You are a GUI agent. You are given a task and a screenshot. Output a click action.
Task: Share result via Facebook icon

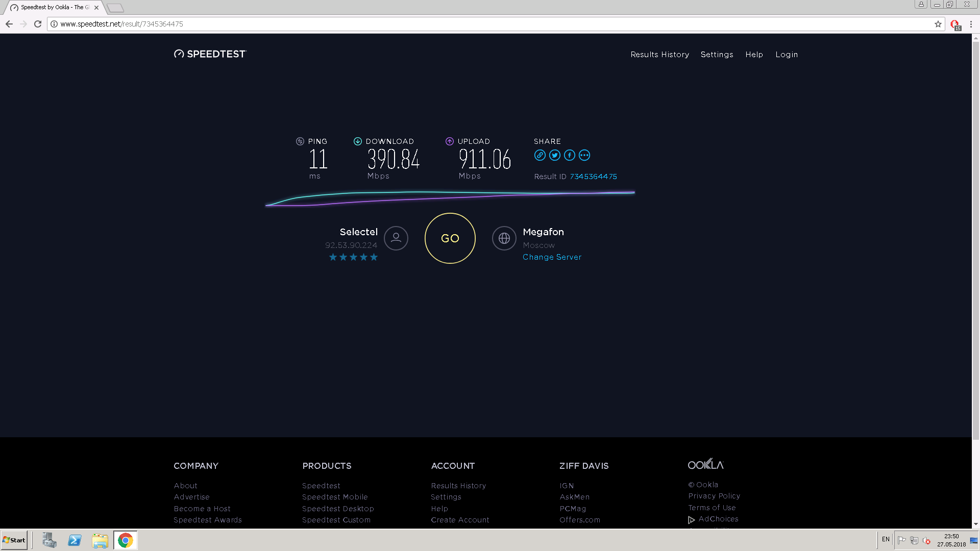click(570, 155)
